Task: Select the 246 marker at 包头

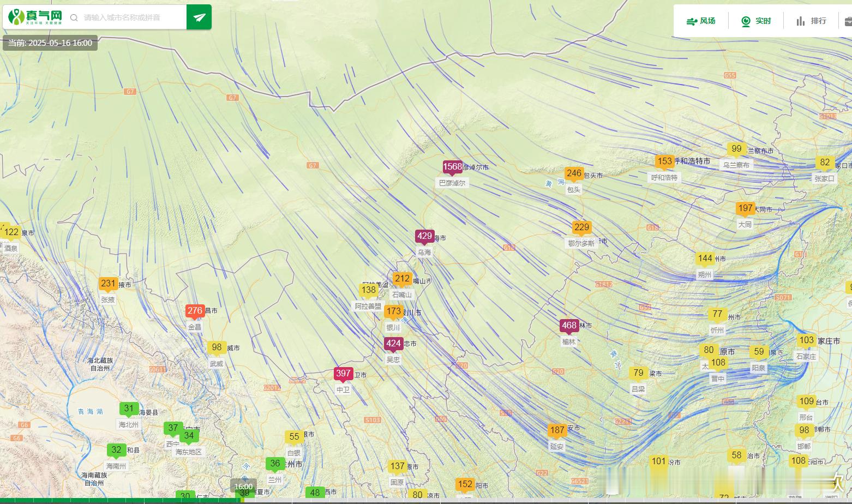Action: [x=574, y=173]
